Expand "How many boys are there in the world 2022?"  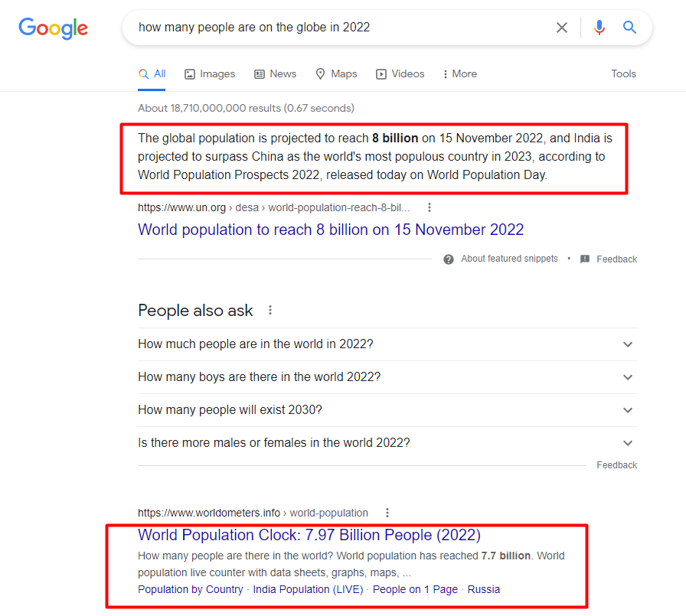pyautogui.click(x=387, y=377)
